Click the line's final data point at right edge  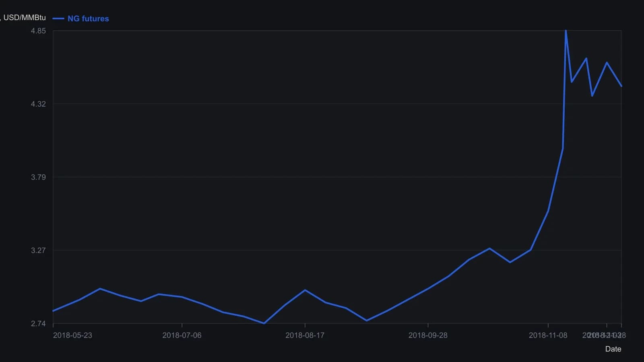point(621,86)
